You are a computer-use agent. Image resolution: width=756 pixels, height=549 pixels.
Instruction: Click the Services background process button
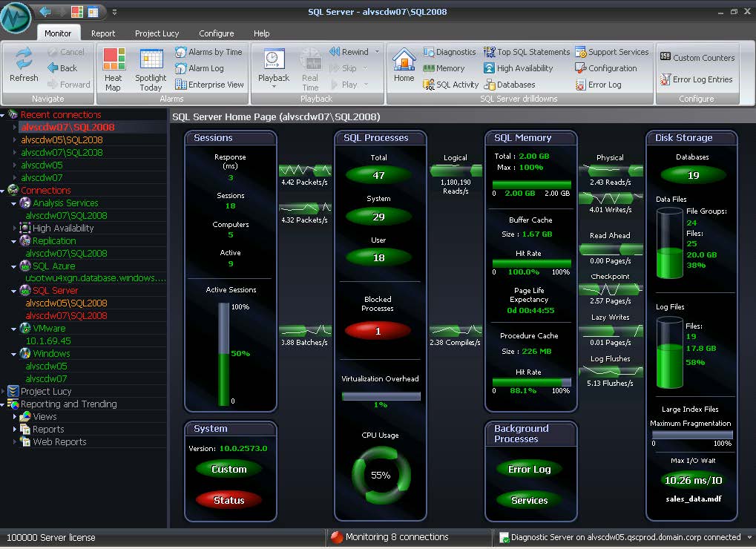pyautogui.click(x=530, y=500)
